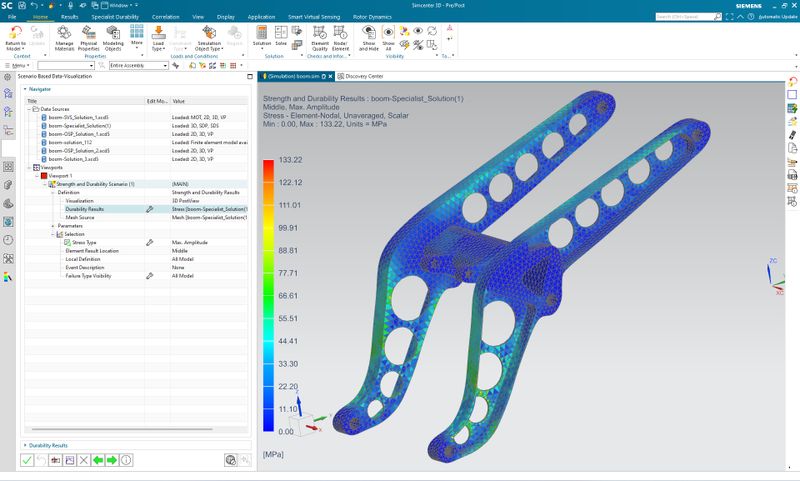
Task: Click green right arrow in Navigator panel
Action: pyautogui.click(x=112, y=460)
